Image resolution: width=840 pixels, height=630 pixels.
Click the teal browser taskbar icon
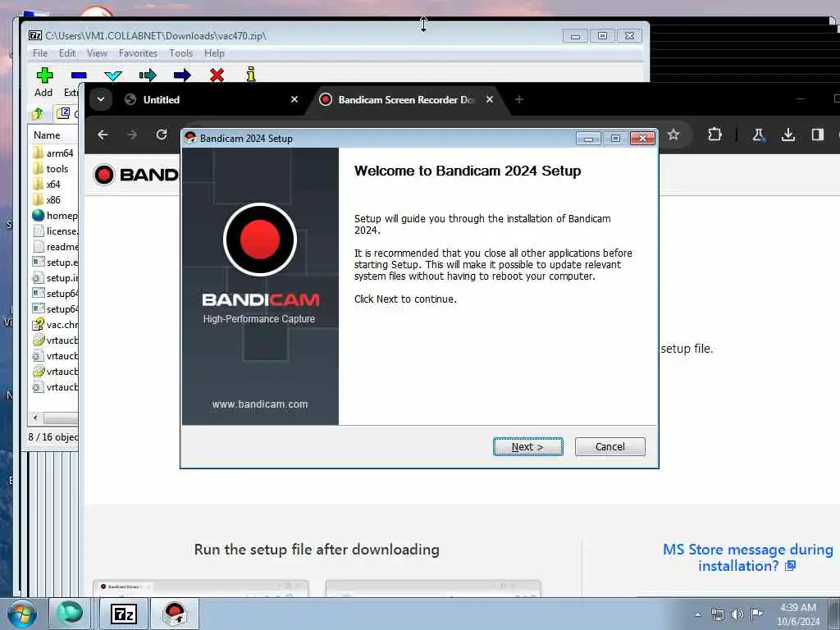click(71, 614)
